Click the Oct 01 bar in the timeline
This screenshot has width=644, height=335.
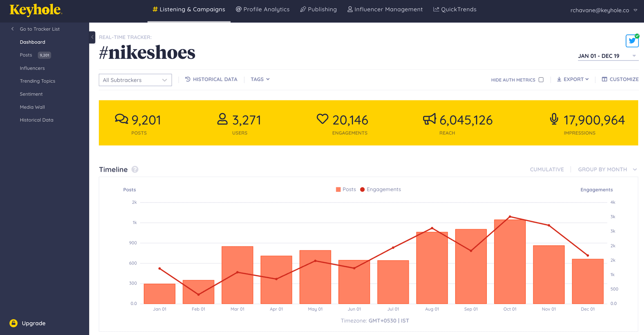509,261
